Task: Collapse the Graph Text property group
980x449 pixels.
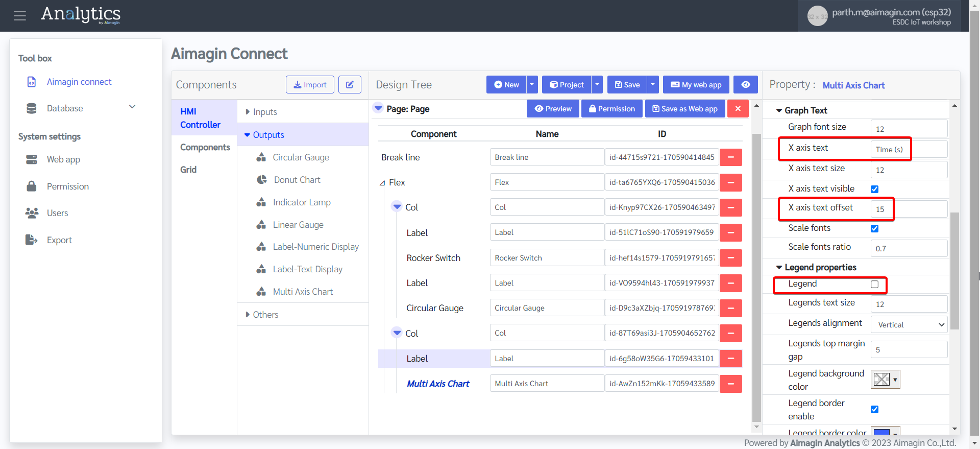Action: click(779, 110)
